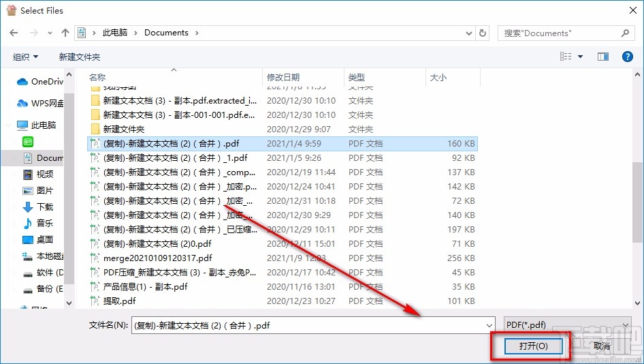Image resolution: width=644 pixels, height=364 pixels.
Task: Go up one folder level
Action: click(x=65, y=33)
